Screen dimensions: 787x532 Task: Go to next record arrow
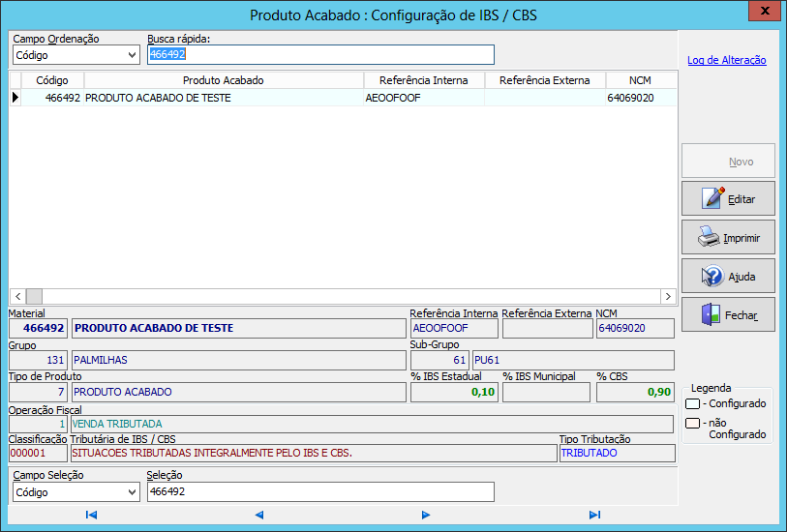[x=426, y=516]
